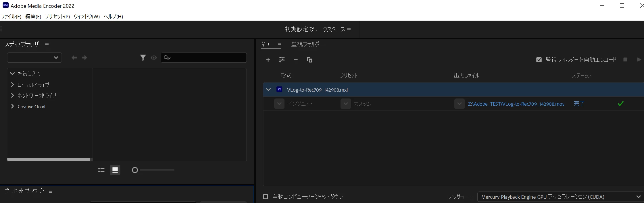Expand the ネットワークドライブ tree item
The width and height of the screenshot is (644, 203).
[x=12, y=95]
